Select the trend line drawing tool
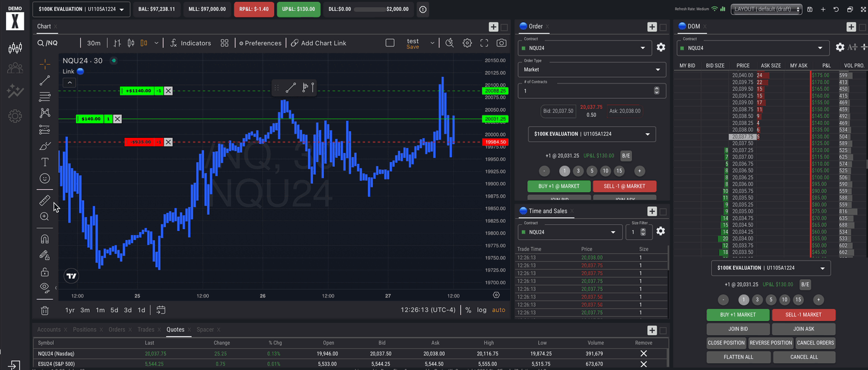Viewport: 868px width, 370px height. coord(45,80)
